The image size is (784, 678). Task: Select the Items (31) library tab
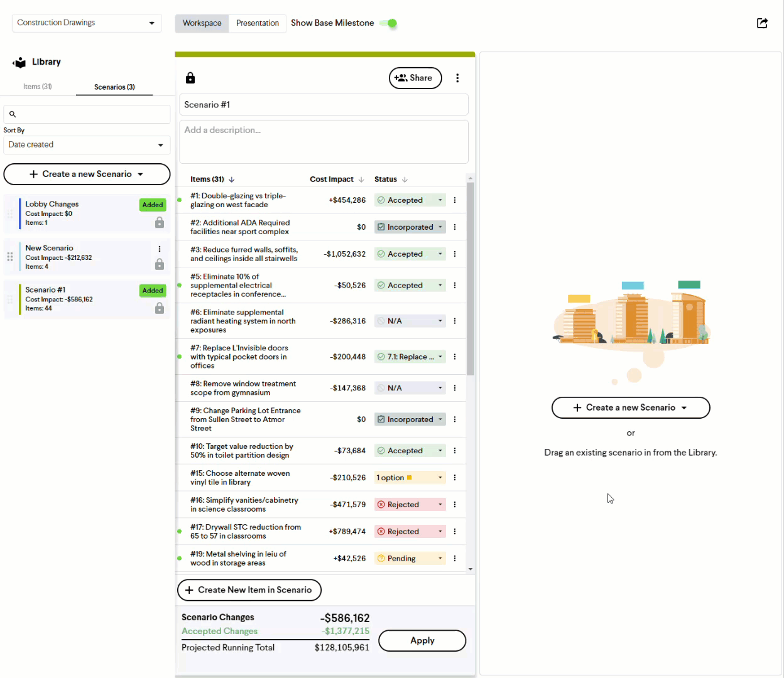point(38,87)
